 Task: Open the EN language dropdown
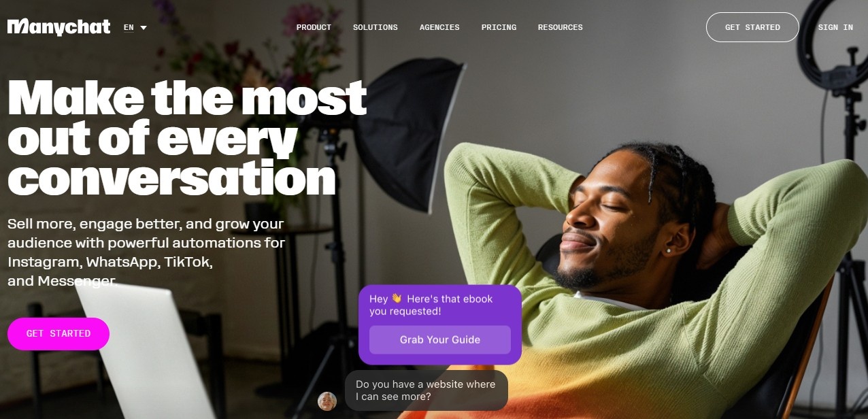pyautogui.click(x=135, y=27)
